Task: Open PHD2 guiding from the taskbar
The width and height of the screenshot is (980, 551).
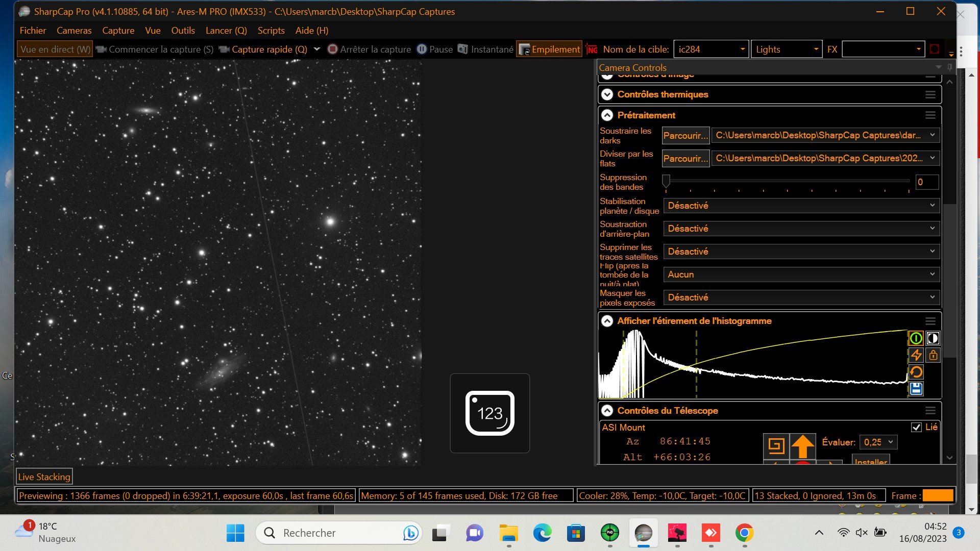Action: coord(609,533)
